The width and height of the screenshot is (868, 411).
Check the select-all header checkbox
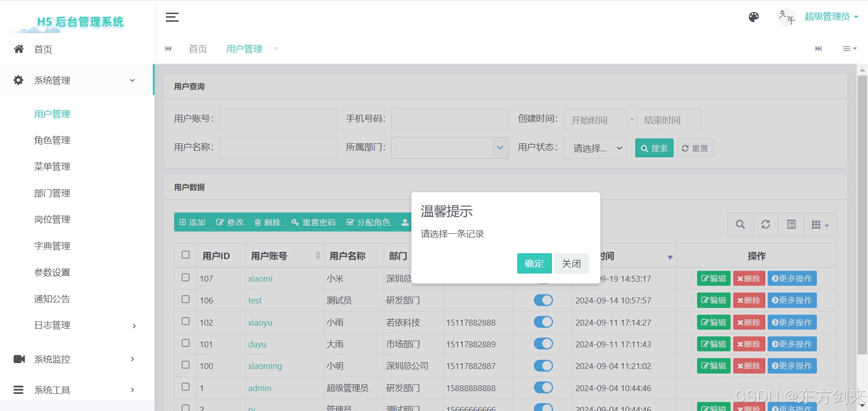point(185,255)
